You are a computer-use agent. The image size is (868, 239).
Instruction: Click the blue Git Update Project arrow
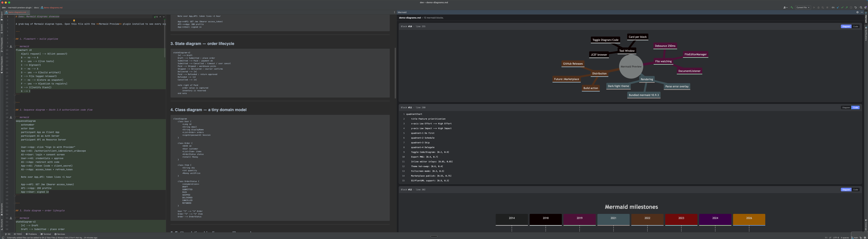pos(838,7)
